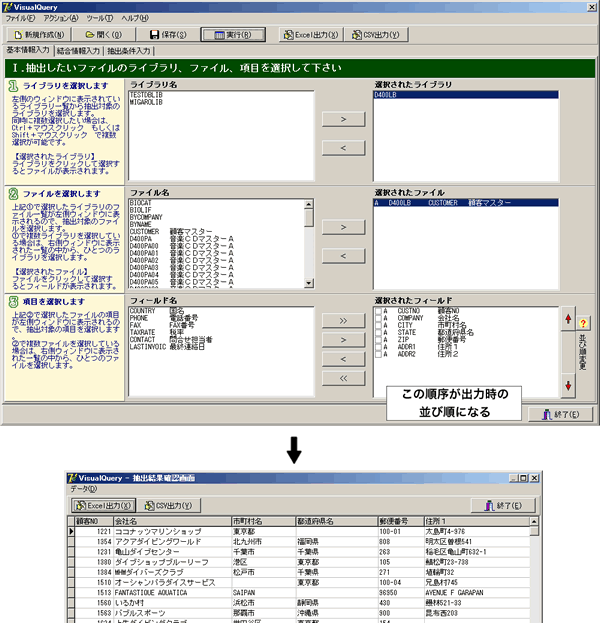This screenshot has height=623, width=600.
Task: Click 終了(E) in main window
Action: click(x=561, y=414)
